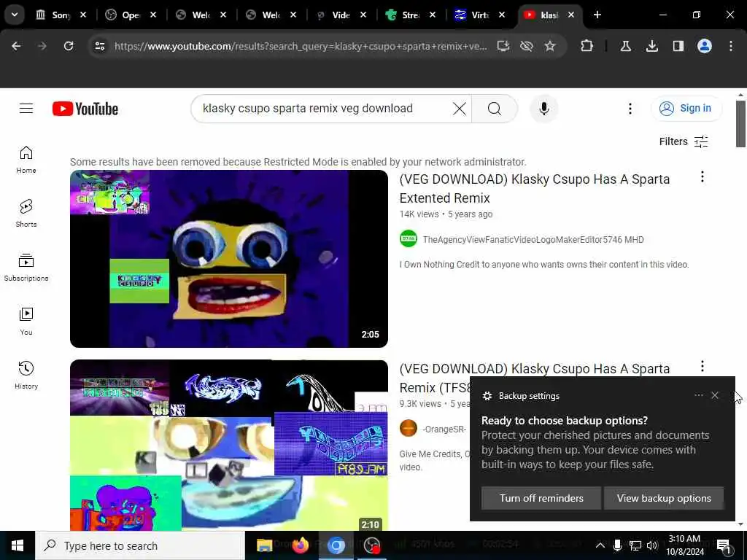Open the browser downloads tray
This screenshot has height=560, width=747.
[x=651, y=46]
